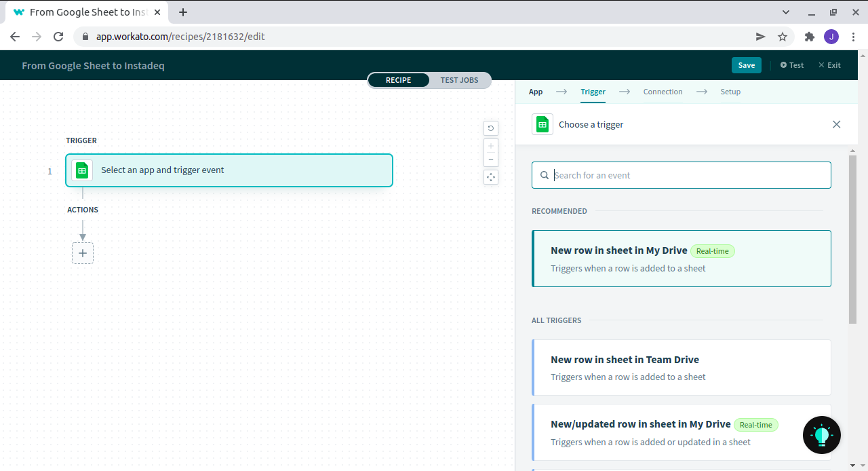
Task: Click the Google Sheets icon beside 'Choose a trigger'
Action: coord(542,124)
